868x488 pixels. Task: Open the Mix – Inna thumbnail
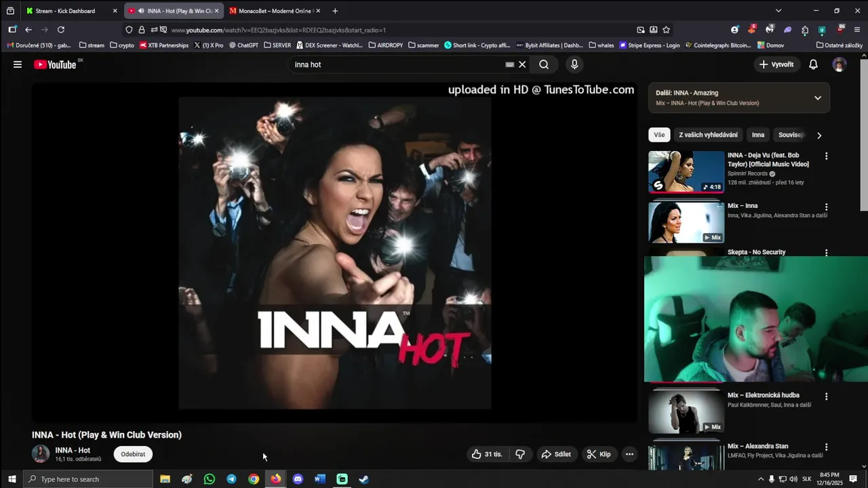686,222
